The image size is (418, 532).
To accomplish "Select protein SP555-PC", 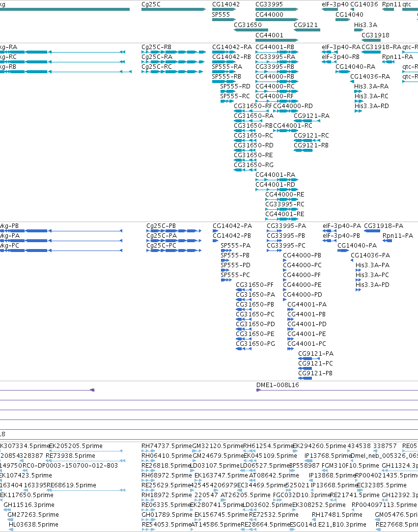I will 226,280.
